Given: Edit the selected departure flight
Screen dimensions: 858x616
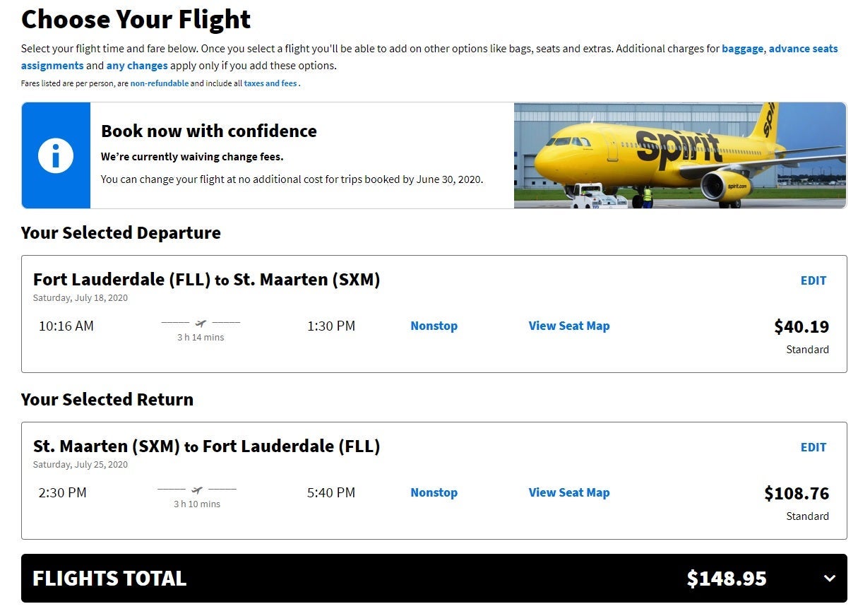Looking at the screenshot, I should click(813, 280).
